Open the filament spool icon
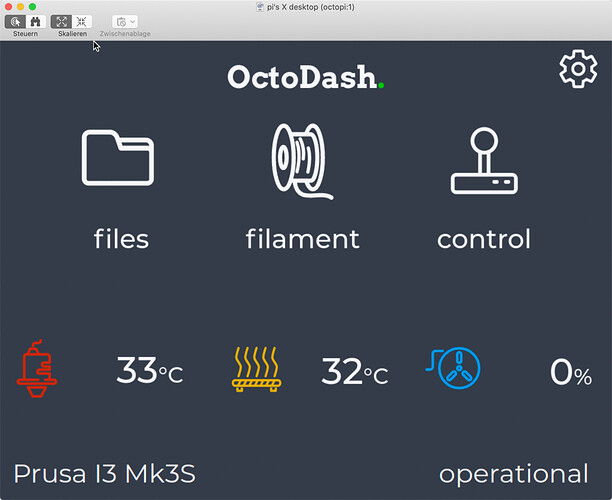 (302, 161)
